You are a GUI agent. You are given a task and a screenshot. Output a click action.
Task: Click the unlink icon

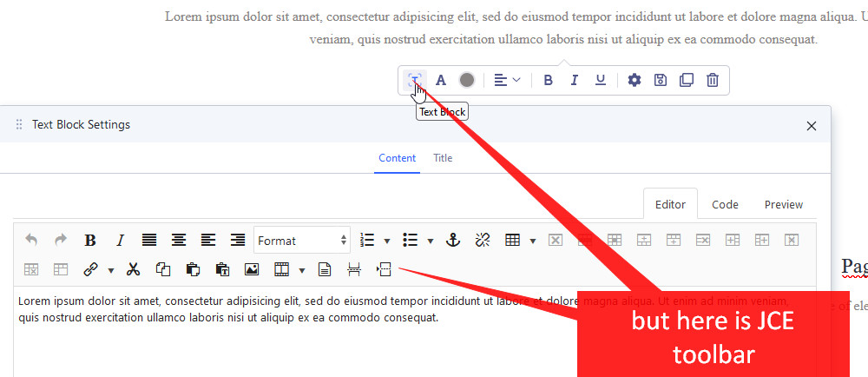coord(483,240)
